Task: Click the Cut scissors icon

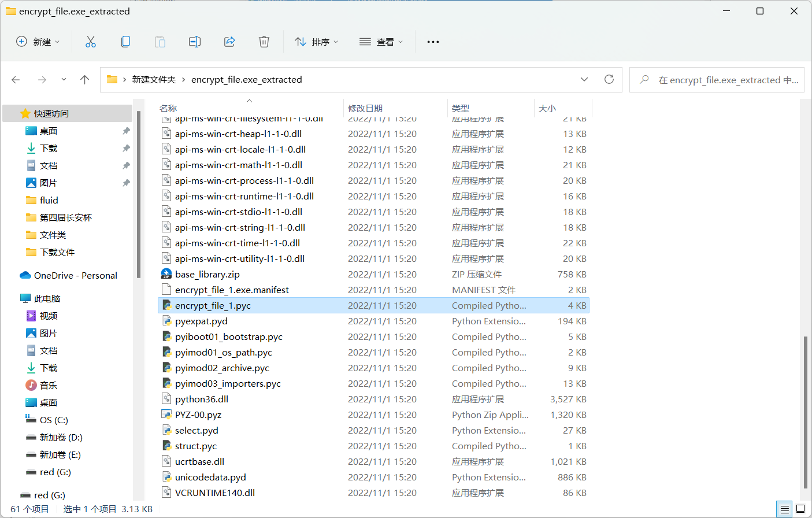Action: 91,42
